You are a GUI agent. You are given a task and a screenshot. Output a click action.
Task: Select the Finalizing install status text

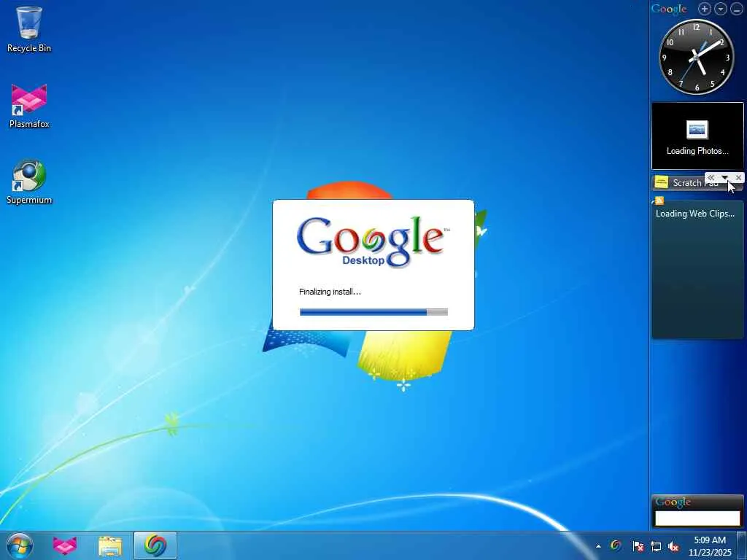click(x=330, y=292)
